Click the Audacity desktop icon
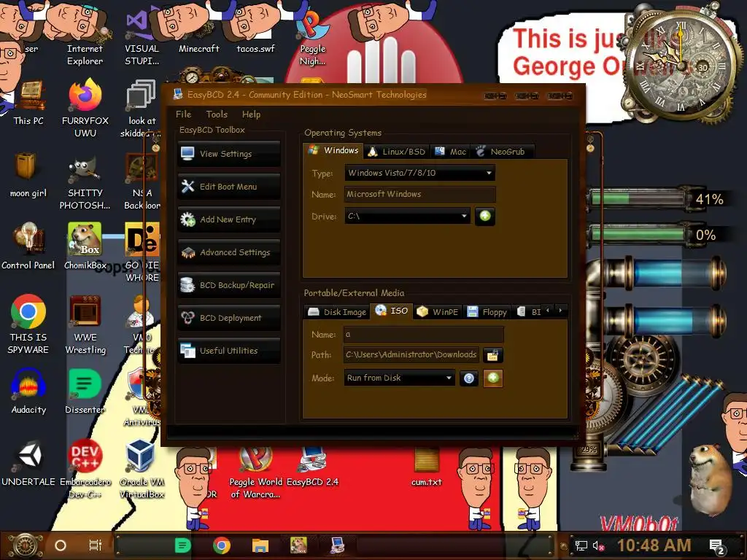Viewport: 747px width, 560px height. [x=28, y=392]
